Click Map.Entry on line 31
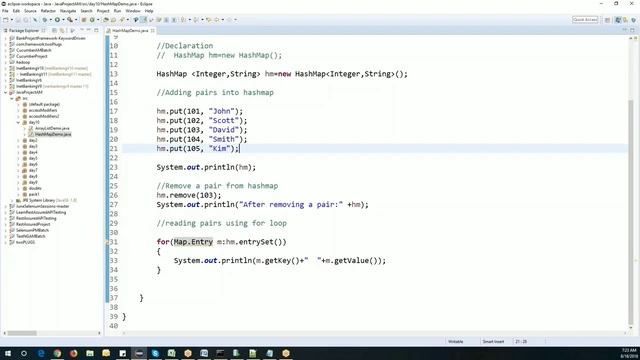 click(193, 242)
